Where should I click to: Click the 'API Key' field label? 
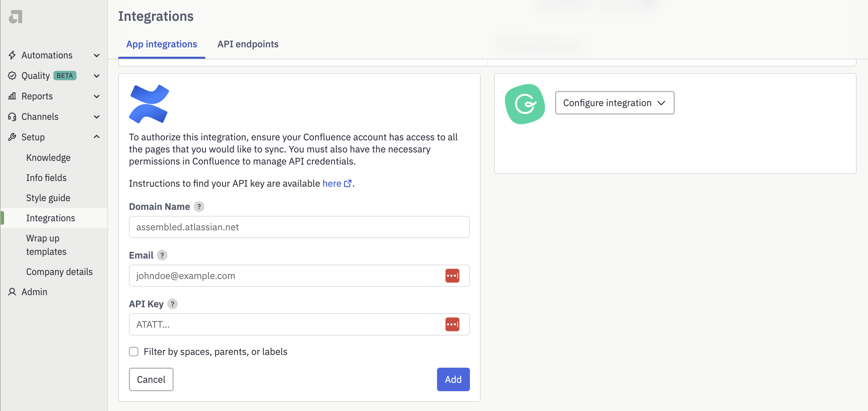click(146, 304)
